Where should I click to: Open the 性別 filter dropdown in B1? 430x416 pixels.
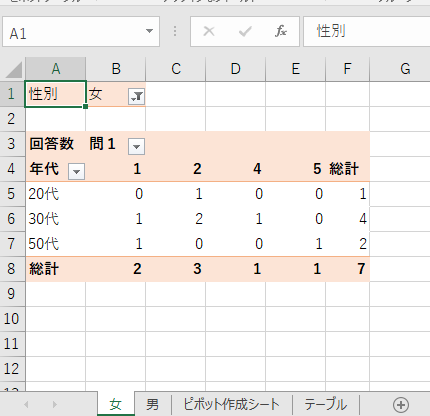pyautogui.click(x=136, y=97)
